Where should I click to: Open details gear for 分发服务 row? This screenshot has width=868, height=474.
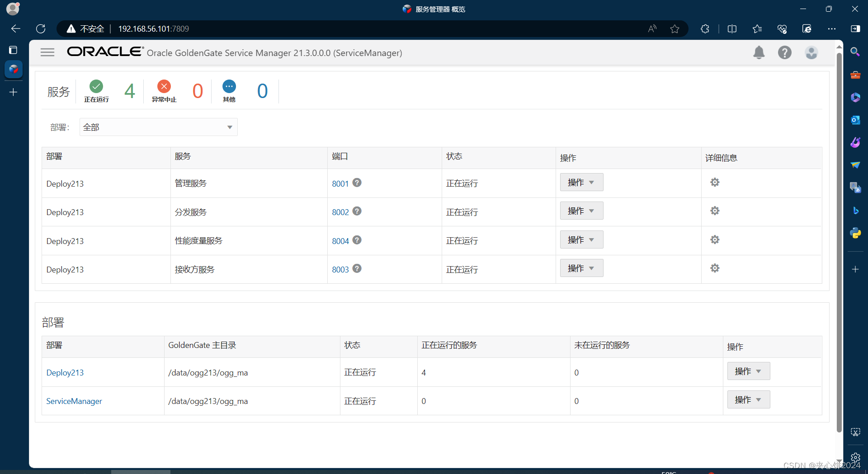point(715,211)
